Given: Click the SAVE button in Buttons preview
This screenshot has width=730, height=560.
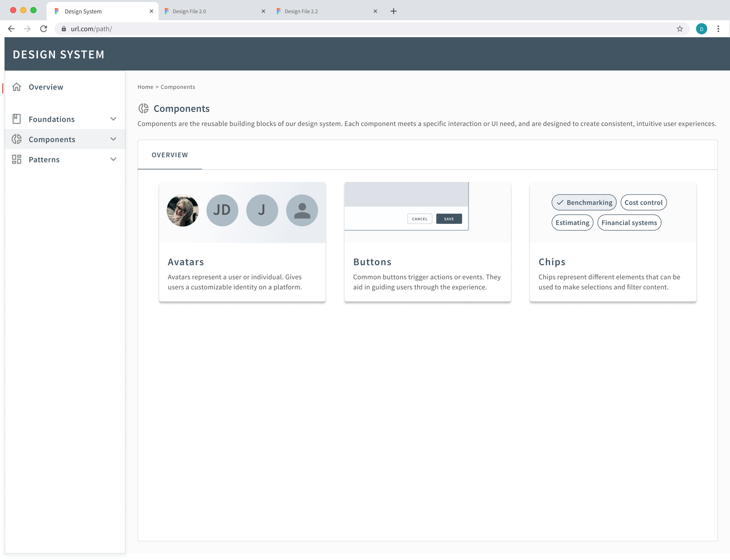Looking at the screenshot, I should [x=449, y=219].
